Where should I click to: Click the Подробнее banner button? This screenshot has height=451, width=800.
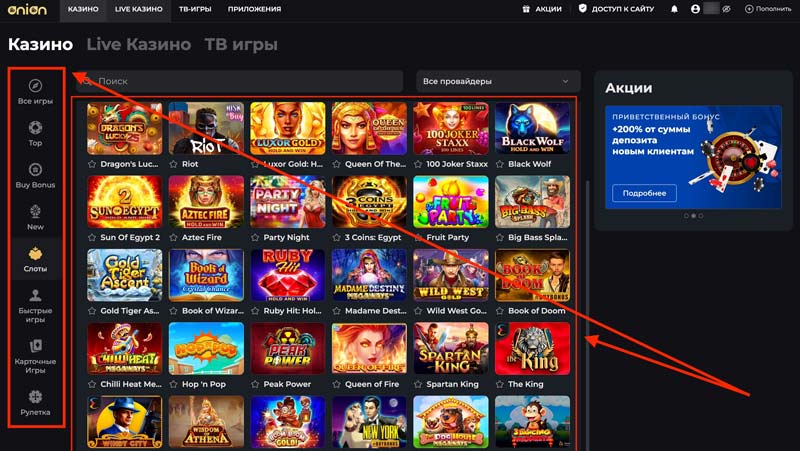point(644,193)
